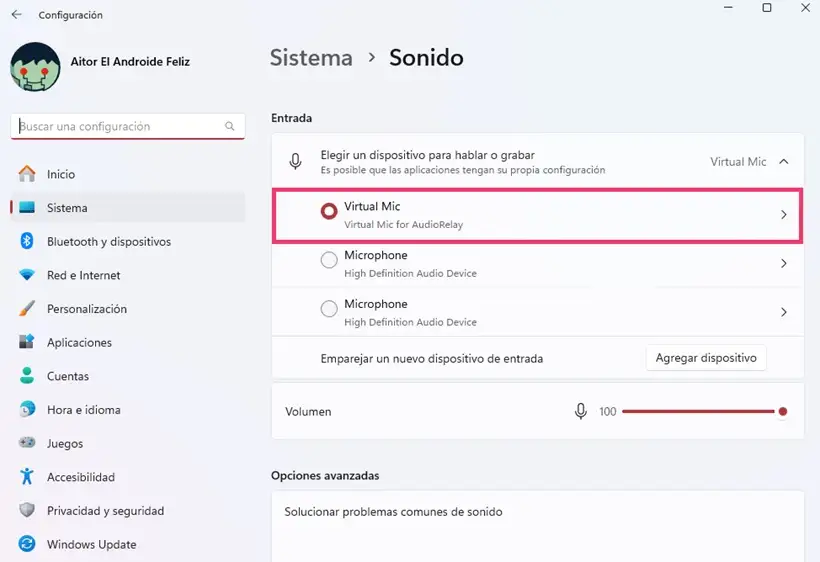Select the Virtual Mic radio button
Screen dimensions: 820x562
[329, 211]
